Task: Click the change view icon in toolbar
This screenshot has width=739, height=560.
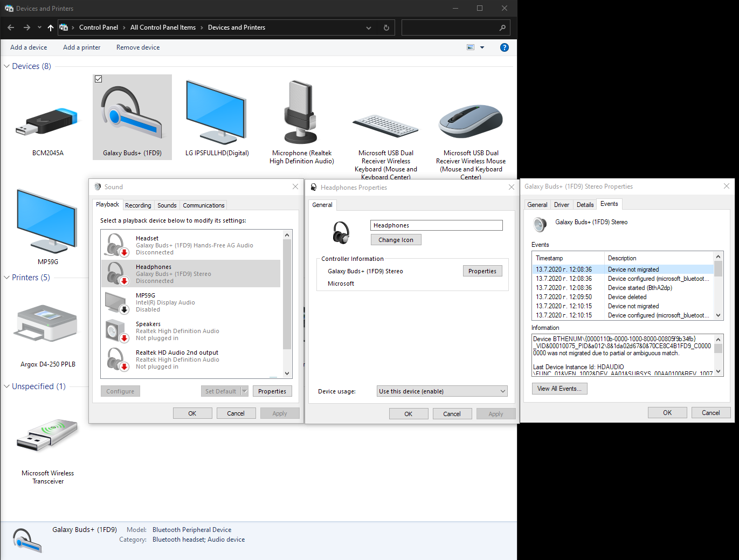Action: [471, 47]
